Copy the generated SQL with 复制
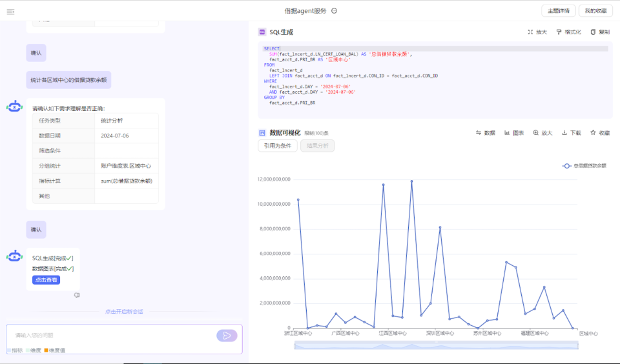Image resolution: width=620 pixels, height=364 pixels. (x=600, y=32)
